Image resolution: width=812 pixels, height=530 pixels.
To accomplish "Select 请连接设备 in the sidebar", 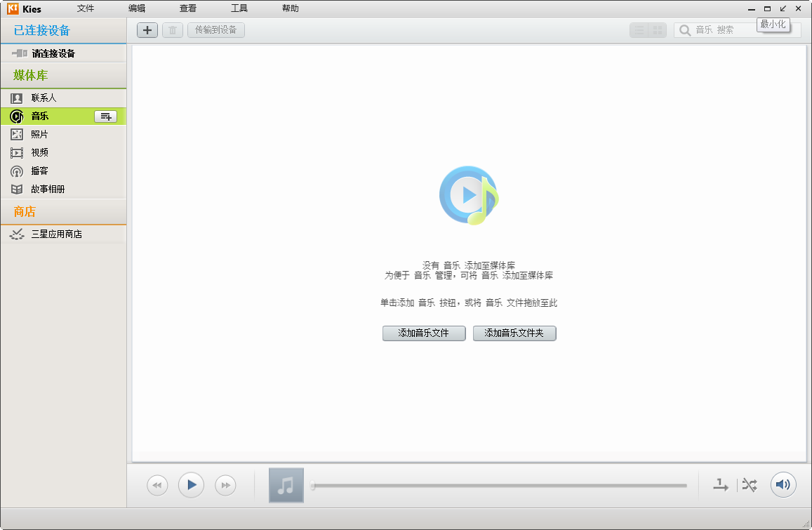I will point(64,53).
